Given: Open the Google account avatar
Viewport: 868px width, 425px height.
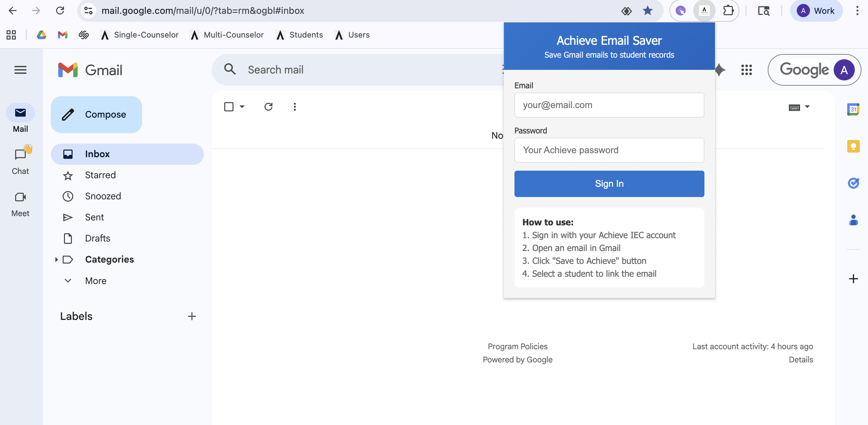Looking at the screenshot, I should pos(844,70).
